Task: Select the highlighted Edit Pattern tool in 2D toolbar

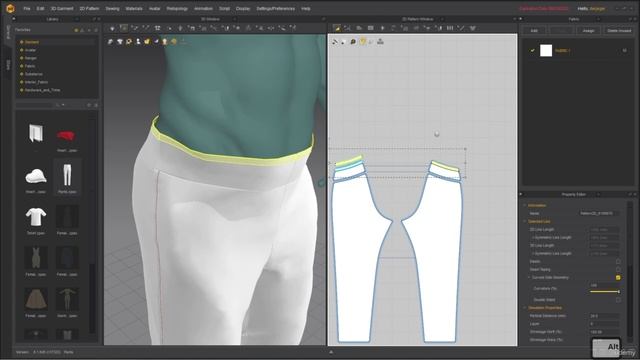Action: (x=337, y=28)
